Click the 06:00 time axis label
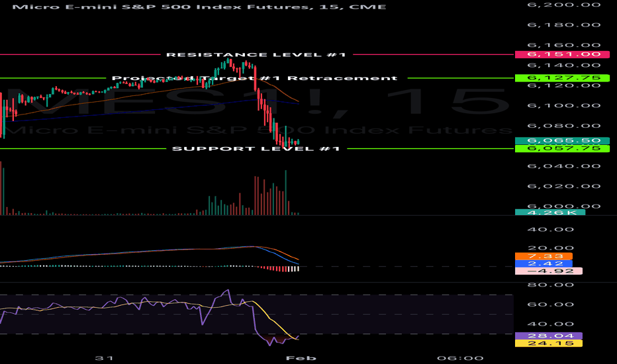Image resolution: width=617 pixels, height=364 pixels. [x=460, y=358]
